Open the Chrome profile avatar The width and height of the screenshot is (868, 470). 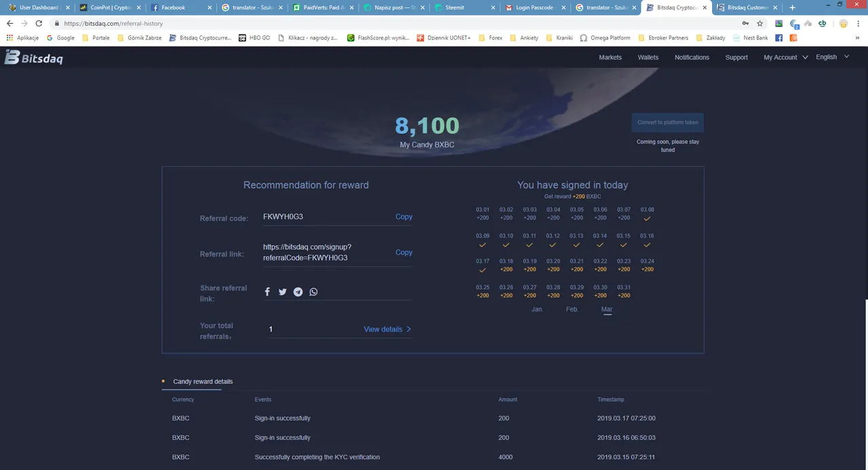(x=844, y=23)
